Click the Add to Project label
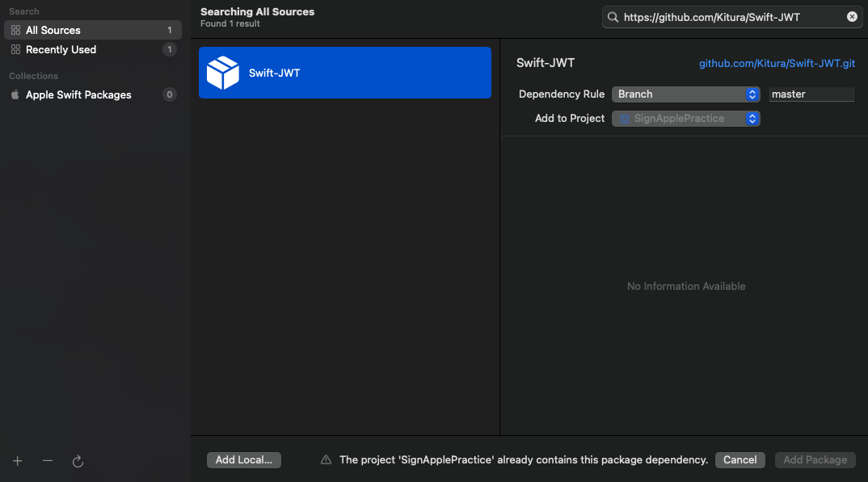This screenshot has height=482, width=868. 570,119
